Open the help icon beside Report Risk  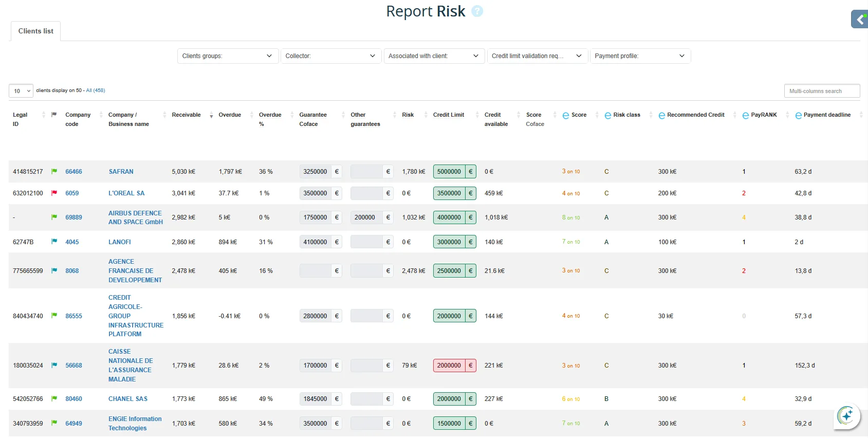tap(477, 11)
